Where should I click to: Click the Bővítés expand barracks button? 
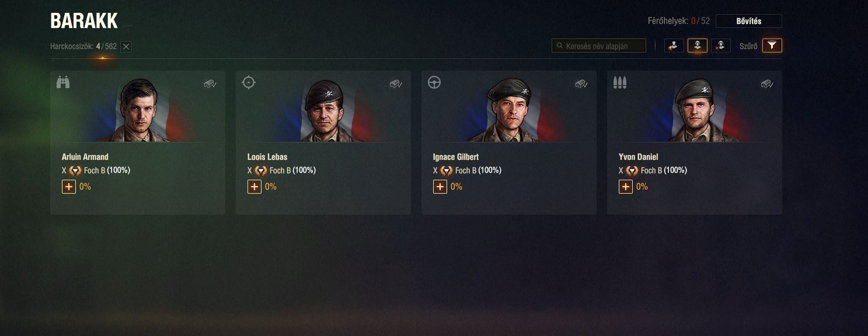749,21
